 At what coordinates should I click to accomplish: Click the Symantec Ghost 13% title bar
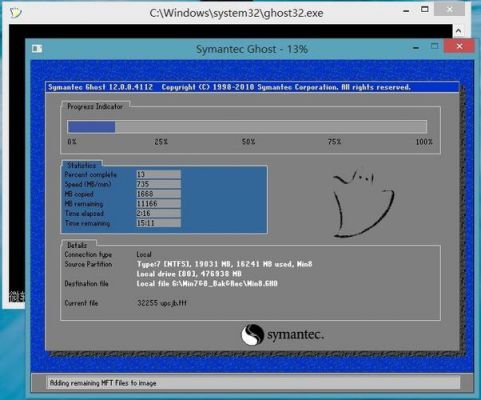pos(252,49)
